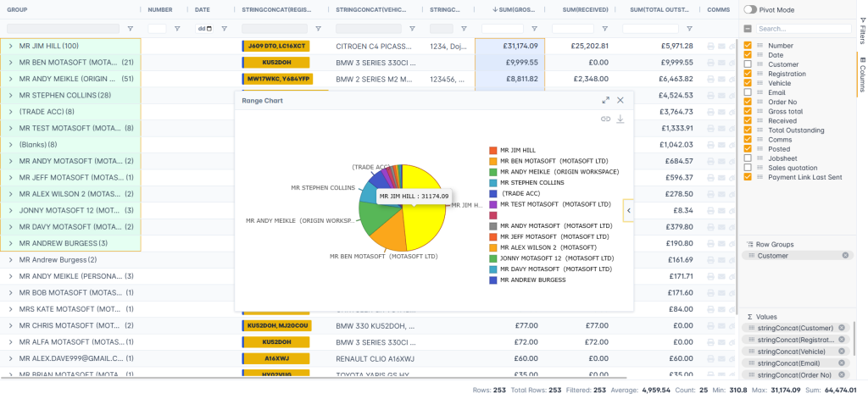The width and height of the screenshot is (868, 399).
Task: Uncheck the Number column checkbox
Action: coord(748,46)
